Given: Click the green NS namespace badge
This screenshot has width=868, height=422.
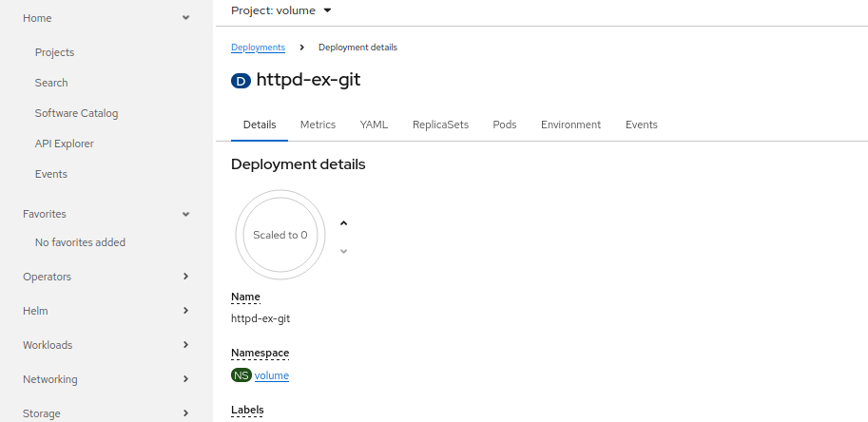Looking at the screenshot, I should [241, 375].
